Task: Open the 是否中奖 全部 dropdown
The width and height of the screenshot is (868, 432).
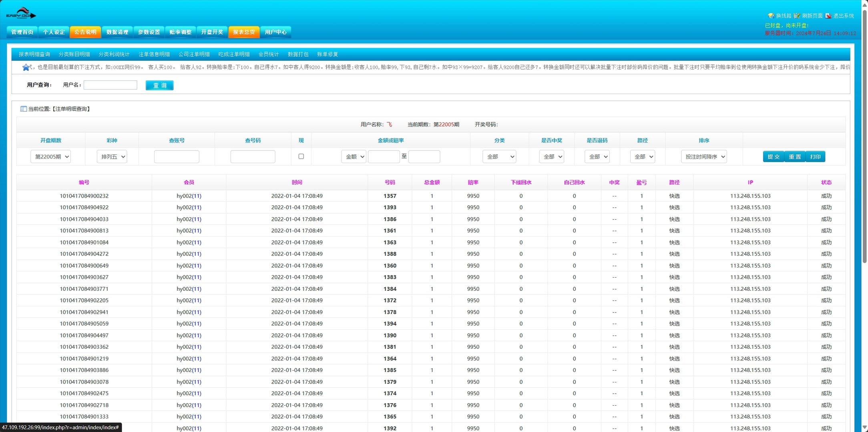Action: (552, 157)
